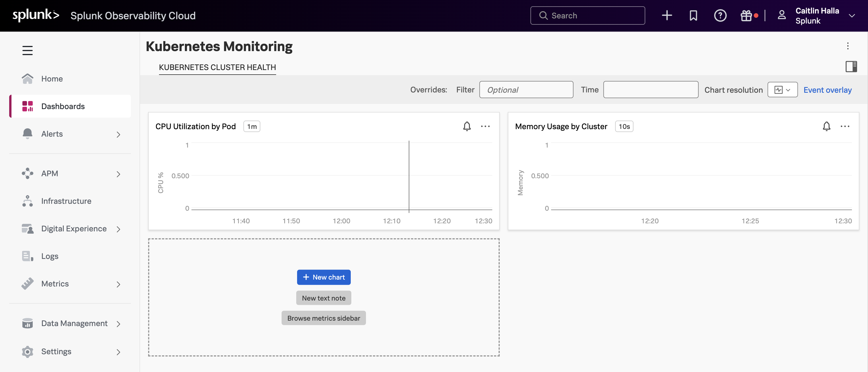Screen dimensions: 868x372
Task: Open the Event overlay link
Action: [x=827, y=90]
